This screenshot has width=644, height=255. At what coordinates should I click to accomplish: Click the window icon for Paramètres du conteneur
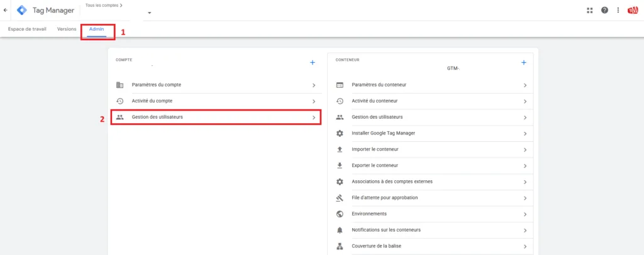(x=339, y=85)
